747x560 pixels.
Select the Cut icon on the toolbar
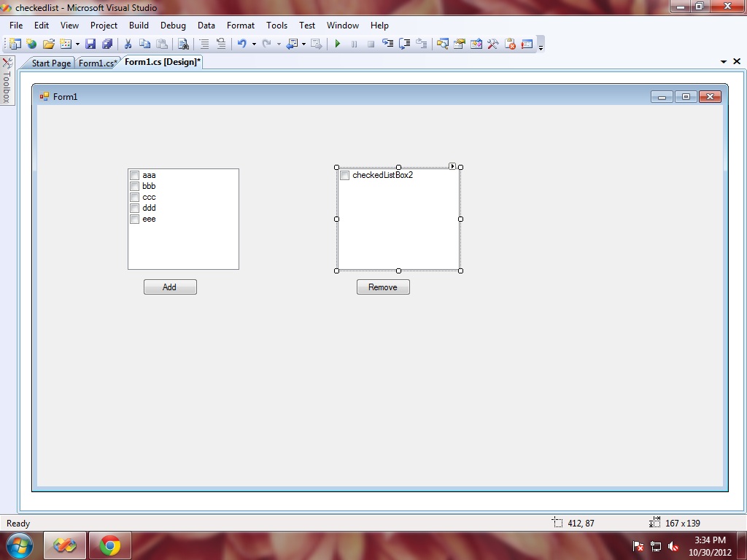click(128, 44)
